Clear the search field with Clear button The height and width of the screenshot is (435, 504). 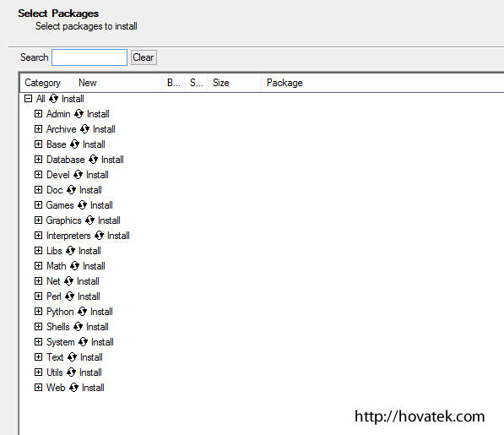[144, 57]
